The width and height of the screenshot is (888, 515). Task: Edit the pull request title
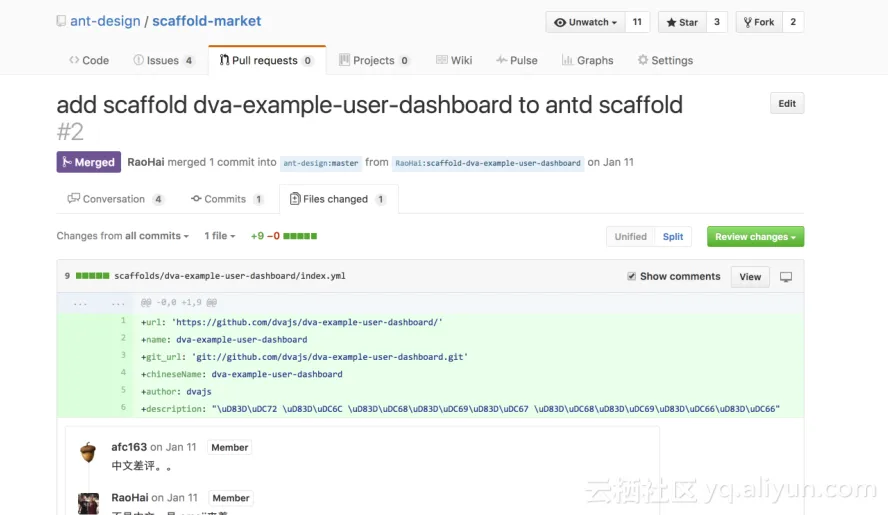[x=787, y=104]
